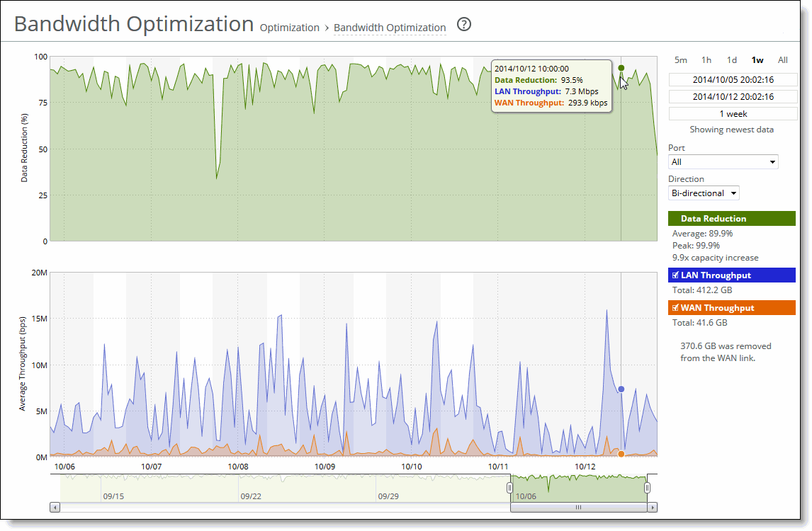Select the right handle of the timeline range selector
The width and height of the screenshot is (812, 531).
(x=646, y=487)
